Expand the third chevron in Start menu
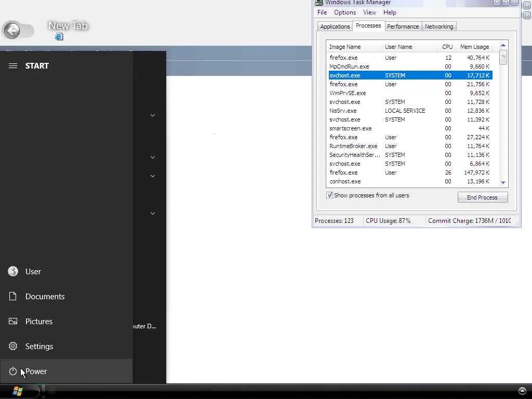The height and width of the screenshot is (399, 532). click(153, 176)
